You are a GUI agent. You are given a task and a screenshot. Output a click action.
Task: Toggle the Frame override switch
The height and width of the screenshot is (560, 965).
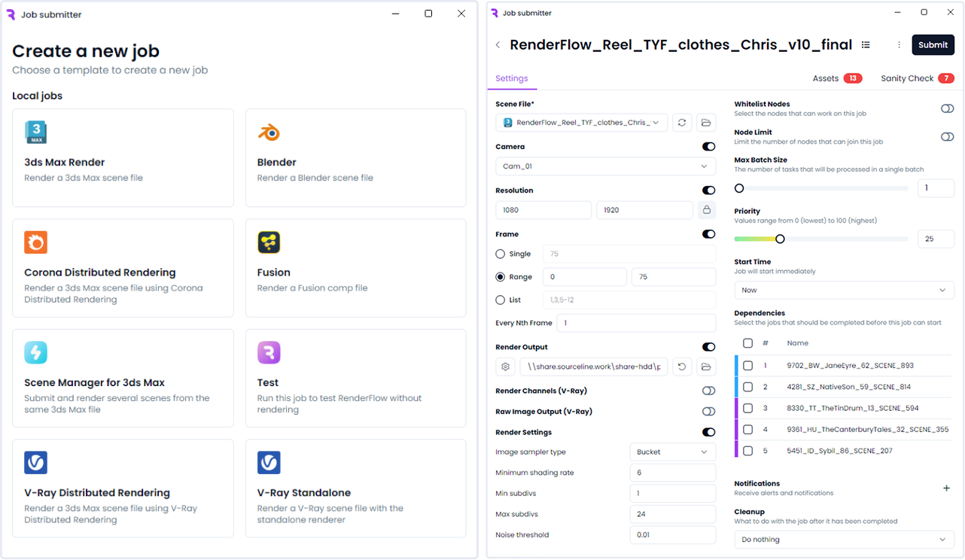coord(708,234)
